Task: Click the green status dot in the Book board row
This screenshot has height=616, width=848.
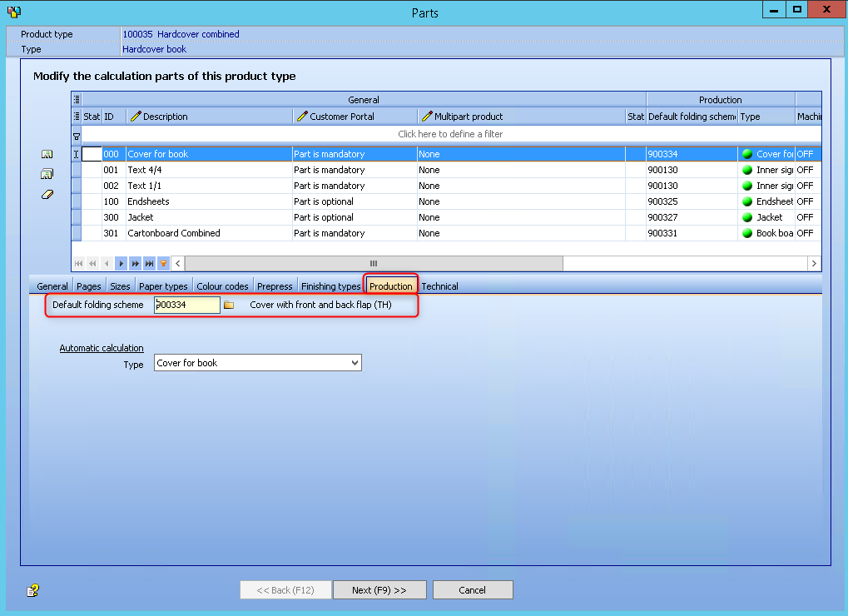Action: point(747,233)
